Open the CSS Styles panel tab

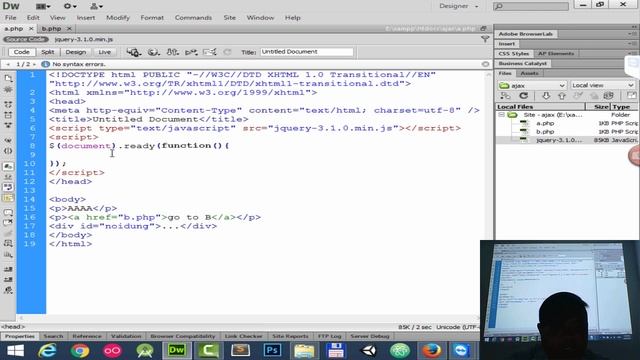513,53
